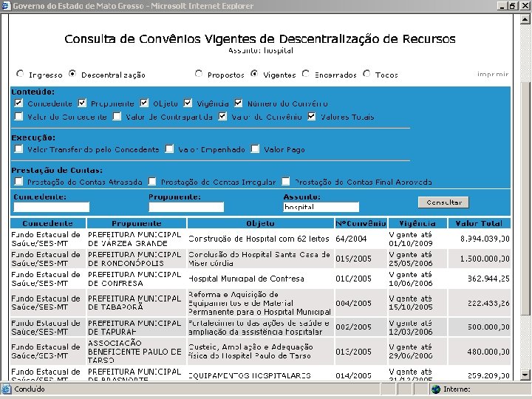
Task: Pick the Encerrados radio option
Action: point(306,74)
